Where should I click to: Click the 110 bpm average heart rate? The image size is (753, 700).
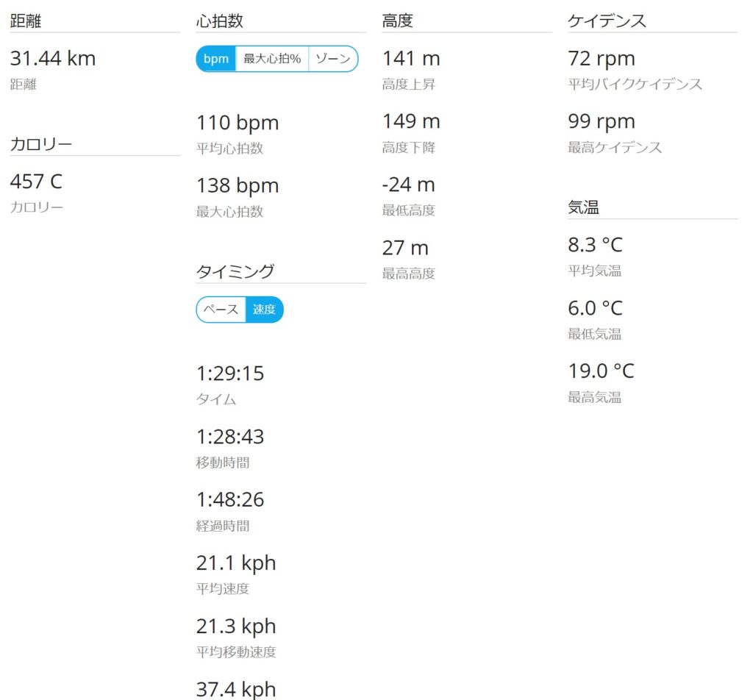coord(238,123)
